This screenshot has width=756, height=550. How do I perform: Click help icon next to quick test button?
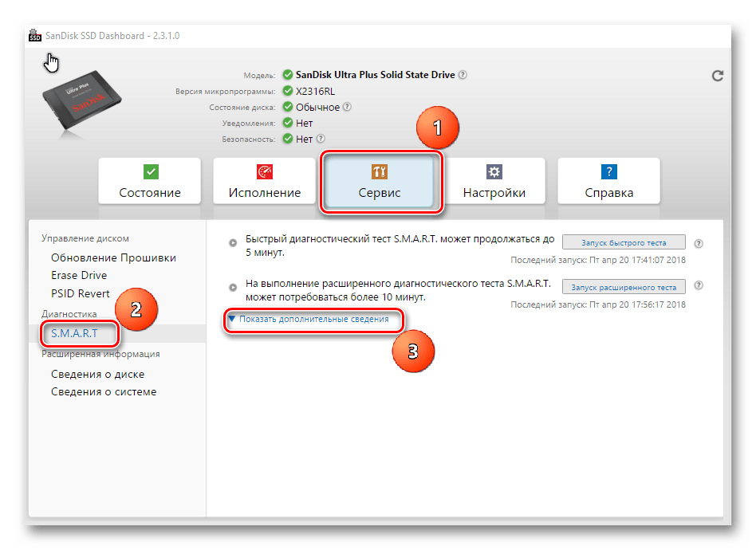[x=699, y=243]
